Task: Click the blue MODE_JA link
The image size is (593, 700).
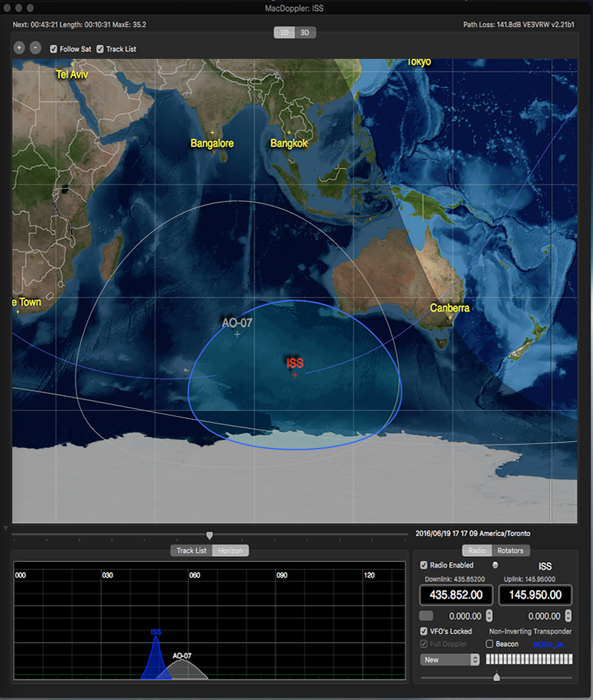Action: 547,644
